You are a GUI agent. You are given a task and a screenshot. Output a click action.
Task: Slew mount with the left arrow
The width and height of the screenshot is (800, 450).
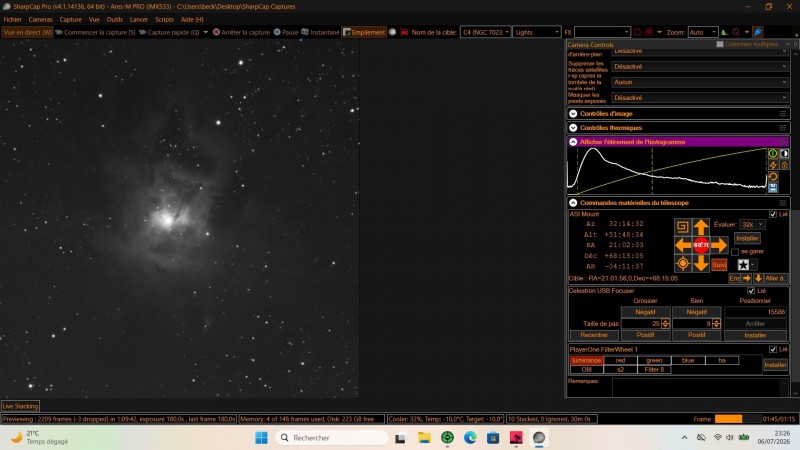click(683, 245)
